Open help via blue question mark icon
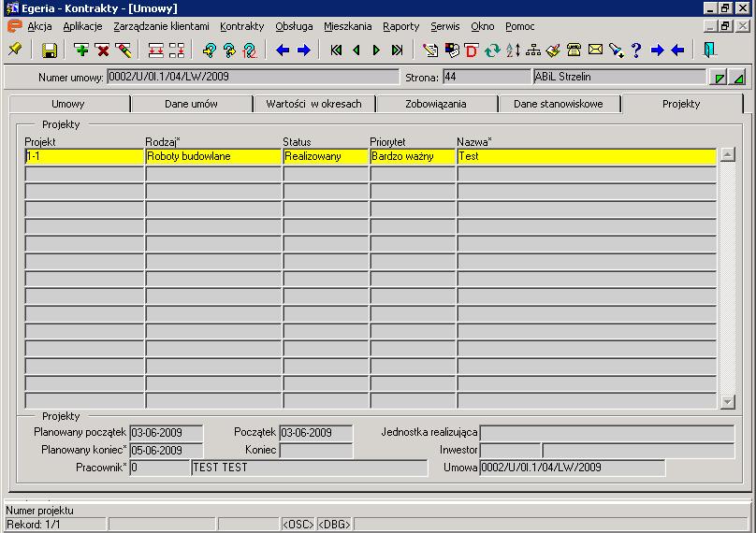Screen dimensions: 756x533 [636, 50]
